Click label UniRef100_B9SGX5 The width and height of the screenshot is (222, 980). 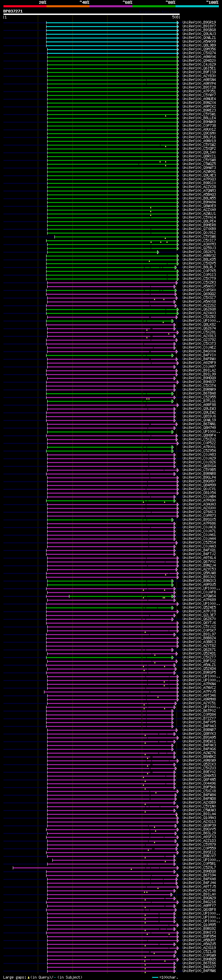coord(199,520)
